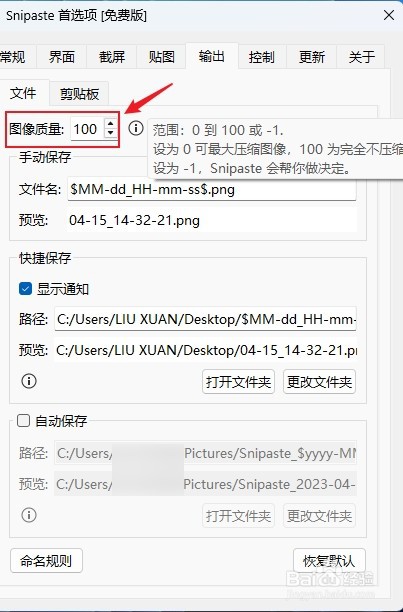Click the 图像质量 number field
Screen dimensions: 403x612
click(x=88, y=129)
